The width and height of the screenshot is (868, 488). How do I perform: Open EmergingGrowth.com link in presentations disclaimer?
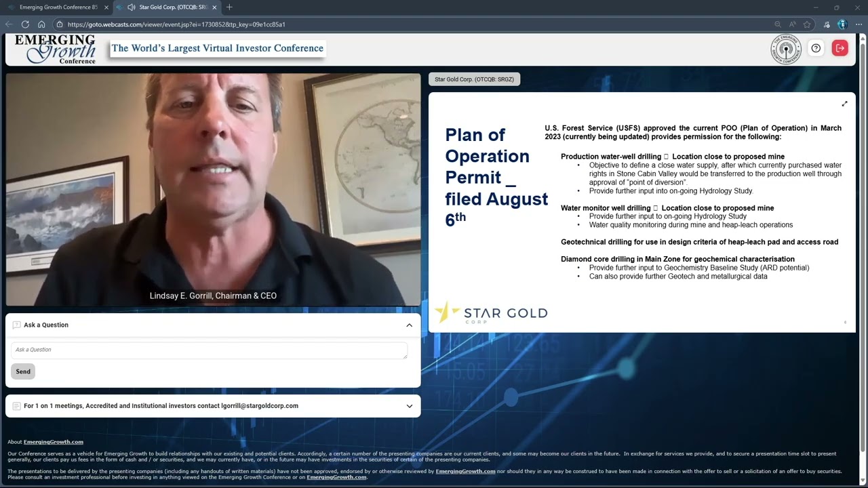pos(465,471)
